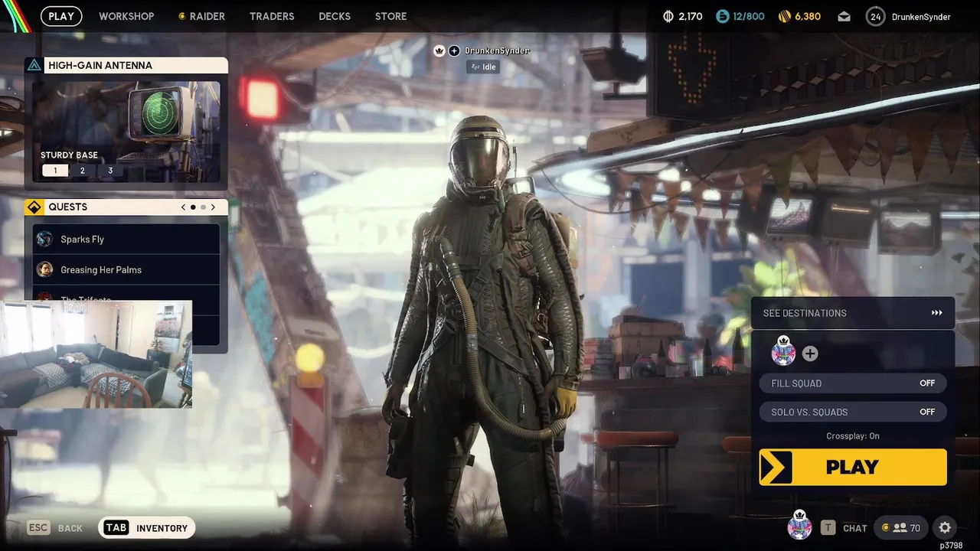Go to next quests page arrow

coord(213,207)
